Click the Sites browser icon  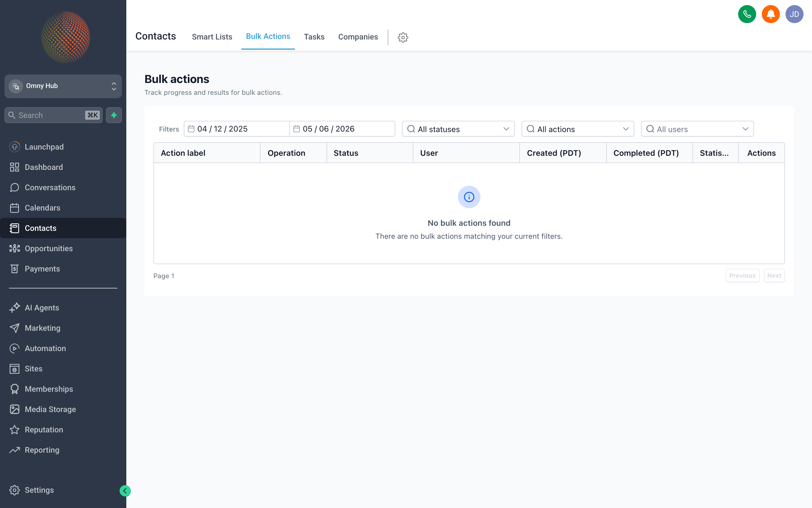coord(14,369)
